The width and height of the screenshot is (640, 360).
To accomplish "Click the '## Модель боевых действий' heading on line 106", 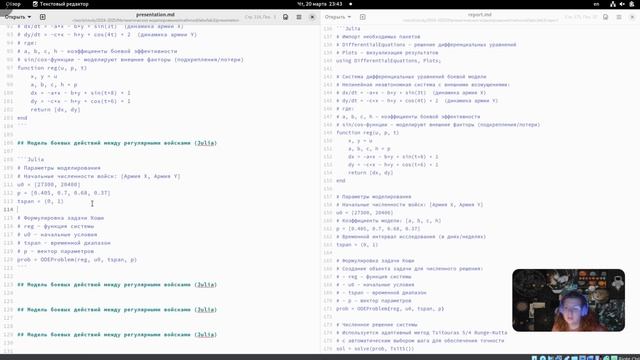I will (x=117, y=143).
